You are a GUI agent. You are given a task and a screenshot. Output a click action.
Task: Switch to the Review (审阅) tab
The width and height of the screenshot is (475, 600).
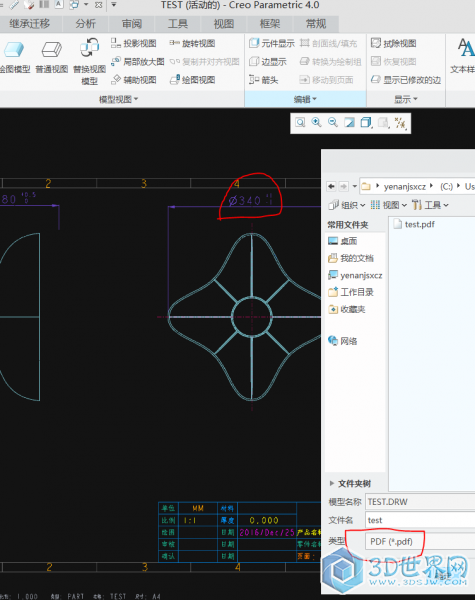[132, 24]
